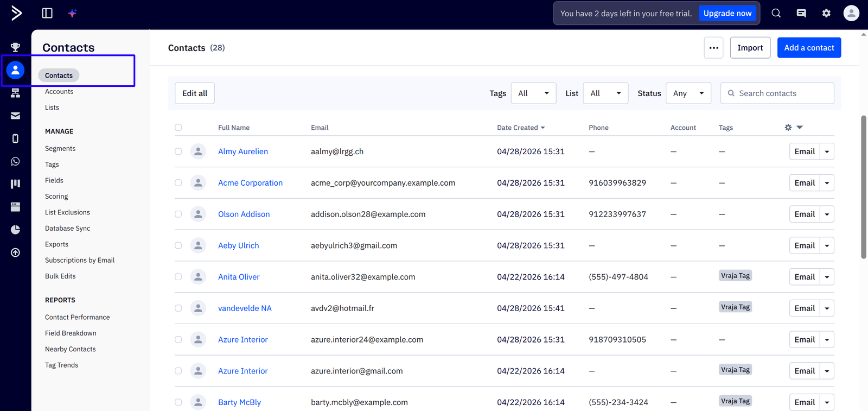
Task: Click the AI sparkle icon in header
Action: 72,13
